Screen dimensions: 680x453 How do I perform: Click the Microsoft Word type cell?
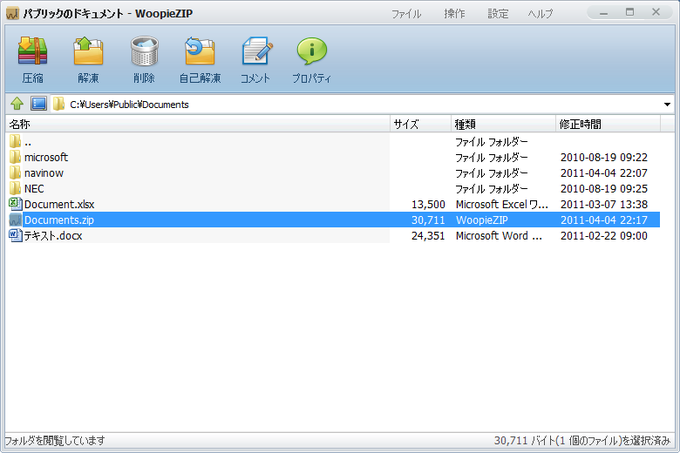tap(499, 235)
